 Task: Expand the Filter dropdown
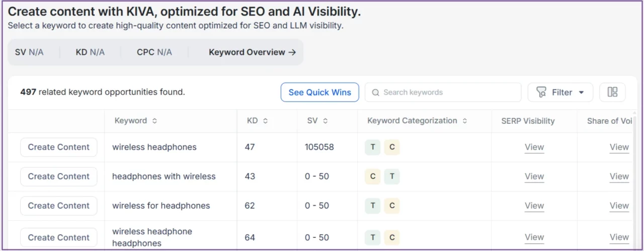[x=560, y=92]
